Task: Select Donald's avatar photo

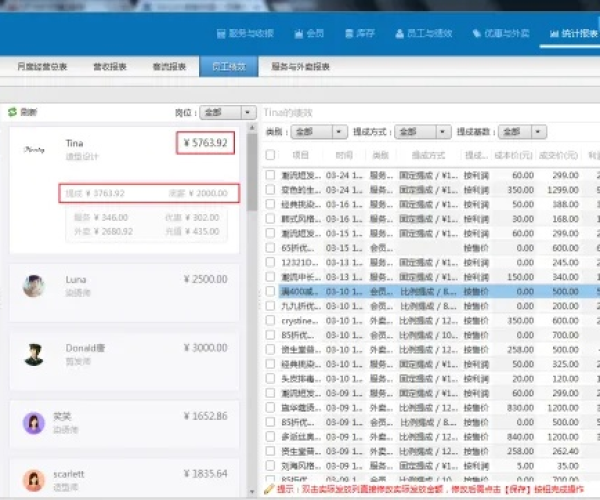Action: pos(34,355)
